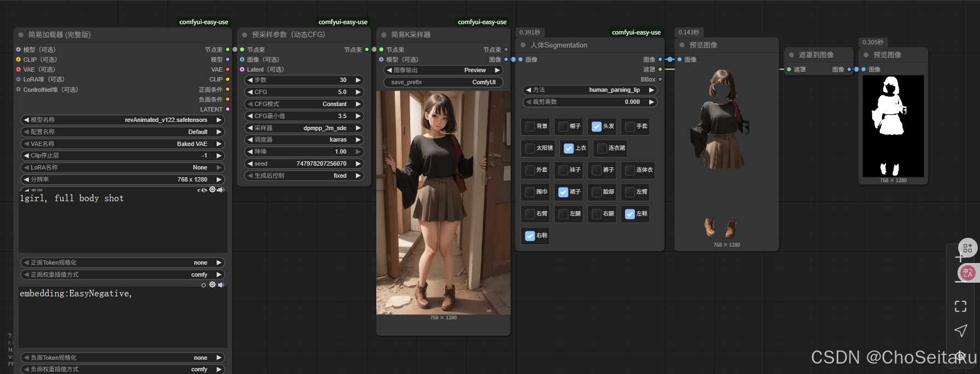This screenshot has width=980, height=374.
Task: Enable the 脸部 checkbox
Action: coord(597,192)
